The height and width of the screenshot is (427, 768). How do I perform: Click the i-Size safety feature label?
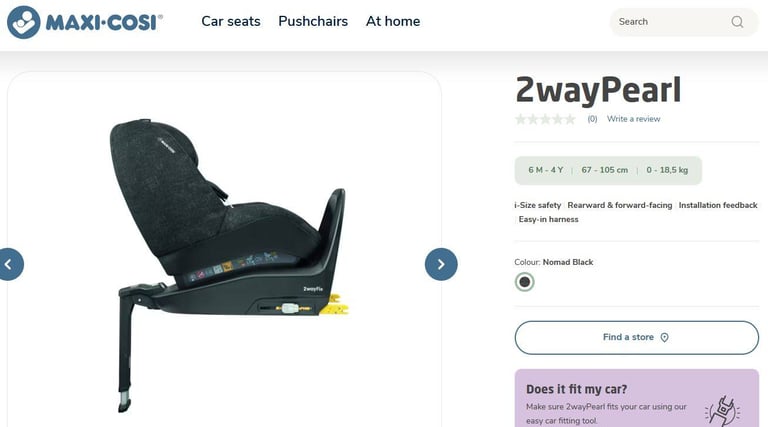coord(538,205)
